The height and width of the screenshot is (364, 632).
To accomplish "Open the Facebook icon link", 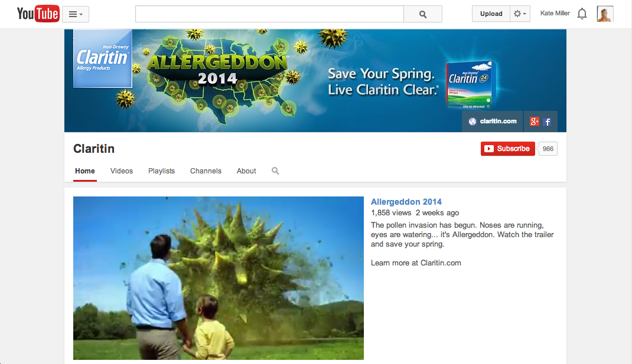I will (547, 122).
